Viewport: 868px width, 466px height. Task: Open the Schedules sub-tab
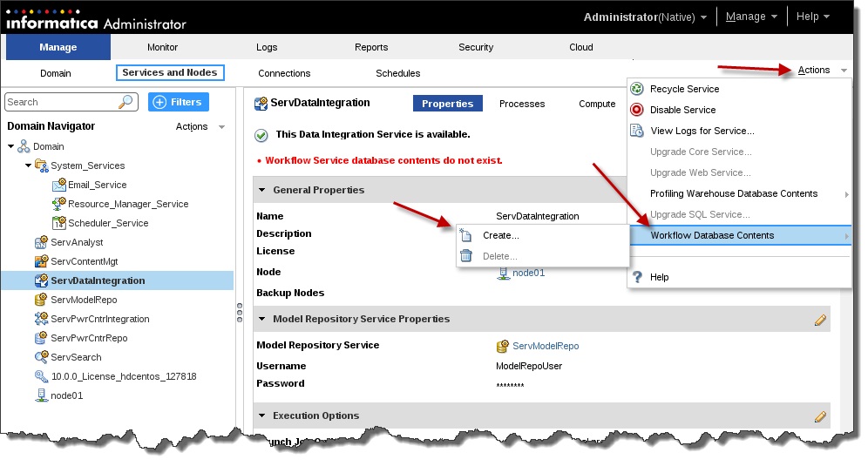[397, 73]
